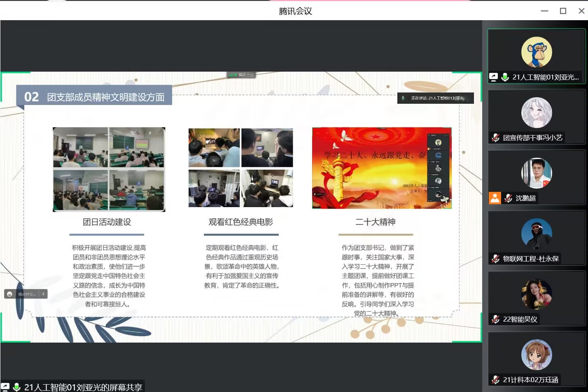Click the 说点什么 chat input field

click(27, 294)
